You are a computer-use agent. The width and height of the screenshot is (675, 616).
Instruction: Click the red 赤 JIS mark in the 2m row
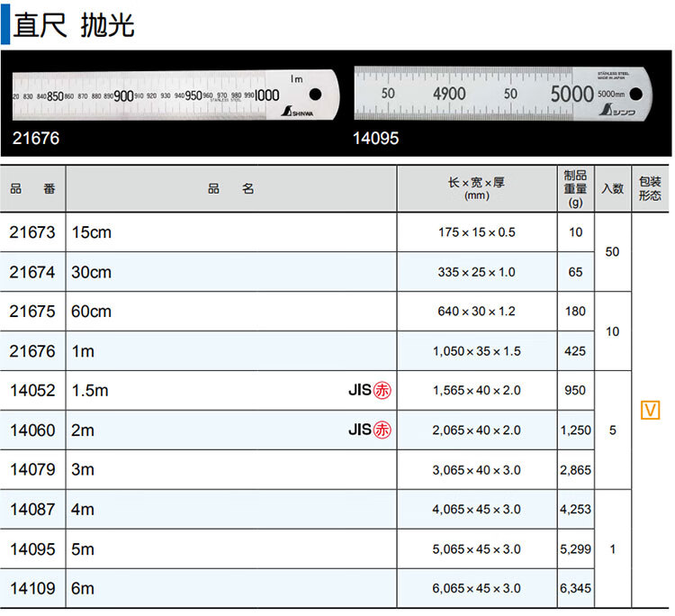point(382,430)
